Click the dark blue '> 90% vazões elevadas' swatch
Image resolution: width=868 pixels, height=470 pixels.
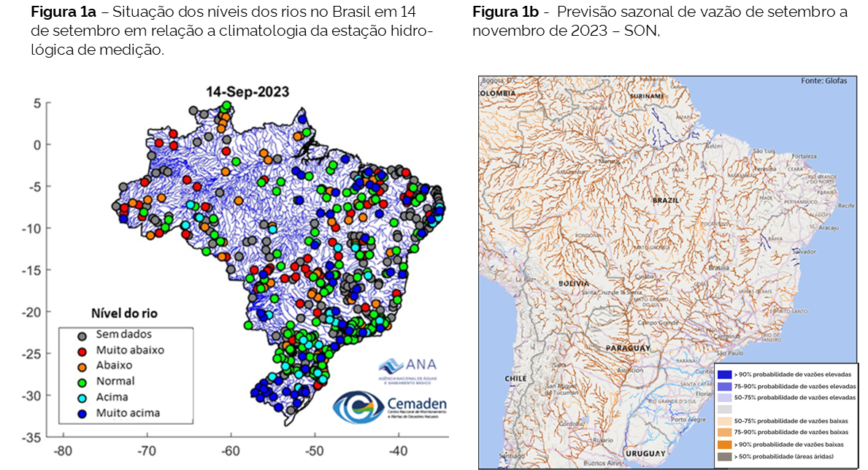pos(724,375)
